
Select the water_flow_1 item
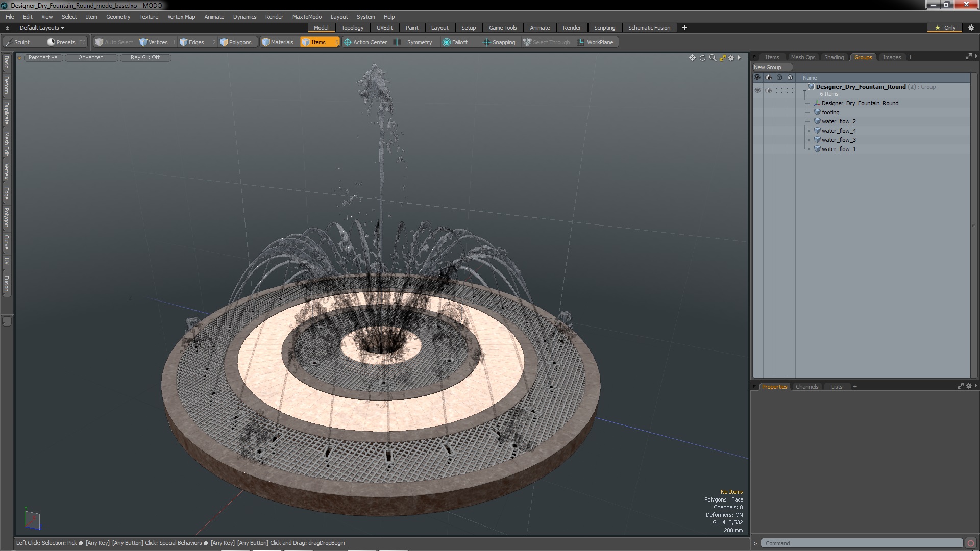click(x=839, y=149)
